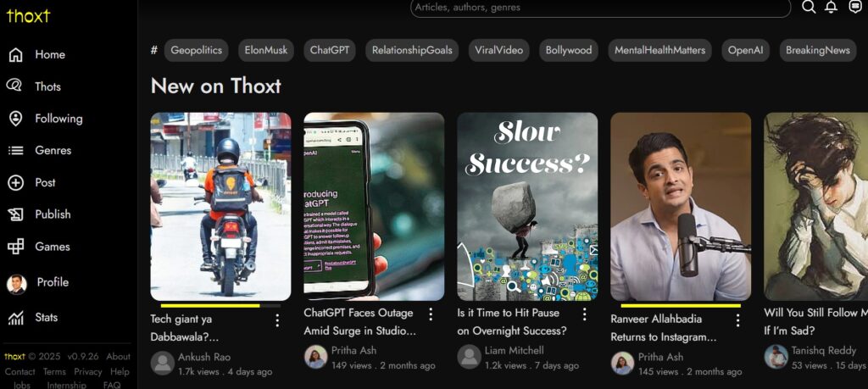Viewport: 868px width, 389px height.
Task: Select the OpenAI hashtag chip
Action: pos(745,50)
